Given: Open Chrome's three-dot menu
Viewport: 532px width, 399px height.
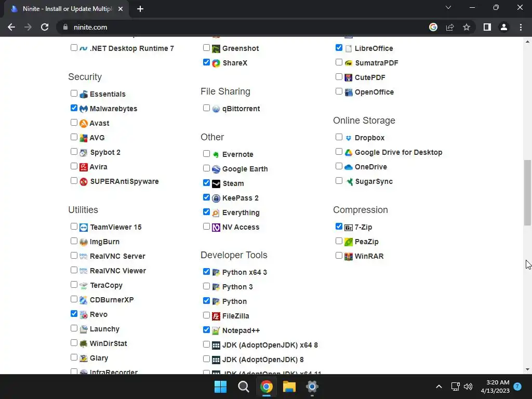Looking at the screenshot, I should [x=521, y=27].
